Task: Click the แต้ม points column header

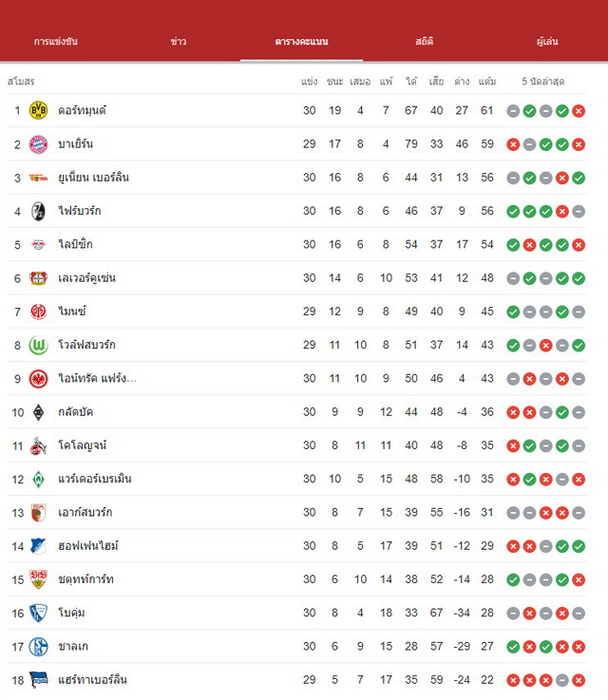Action: click(x=487, y=82)
